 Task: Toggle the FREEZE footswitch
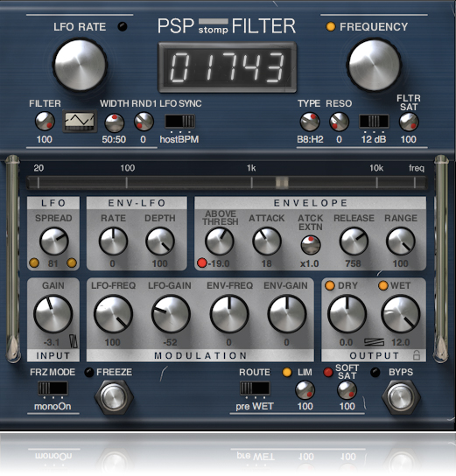point(114,396)
